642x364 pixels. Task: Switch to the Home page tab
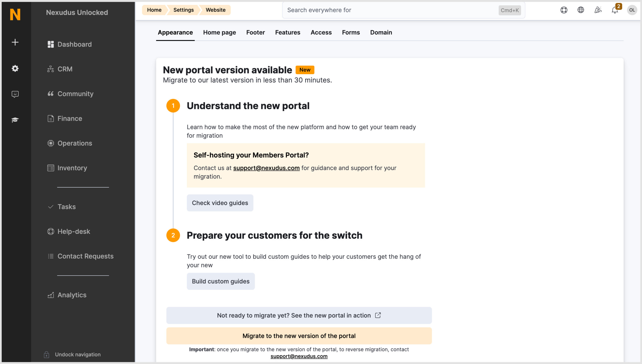(x=219, y=32)
